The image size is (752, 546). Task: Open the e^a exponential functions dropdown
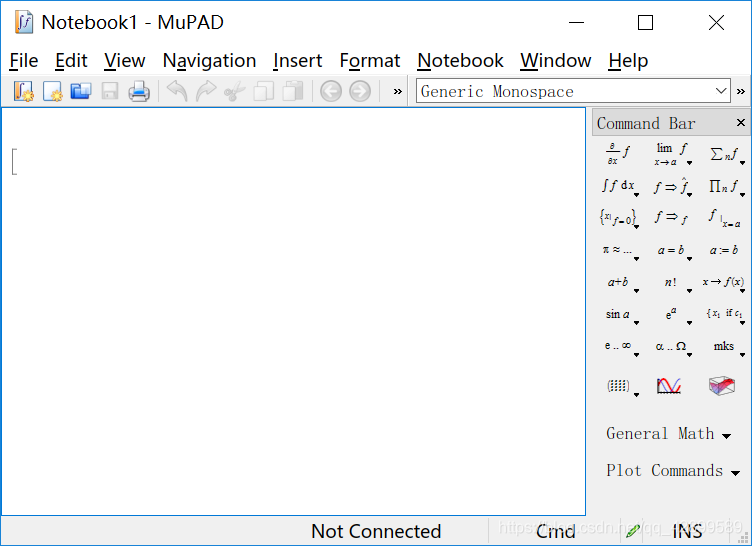coord(690,323)
